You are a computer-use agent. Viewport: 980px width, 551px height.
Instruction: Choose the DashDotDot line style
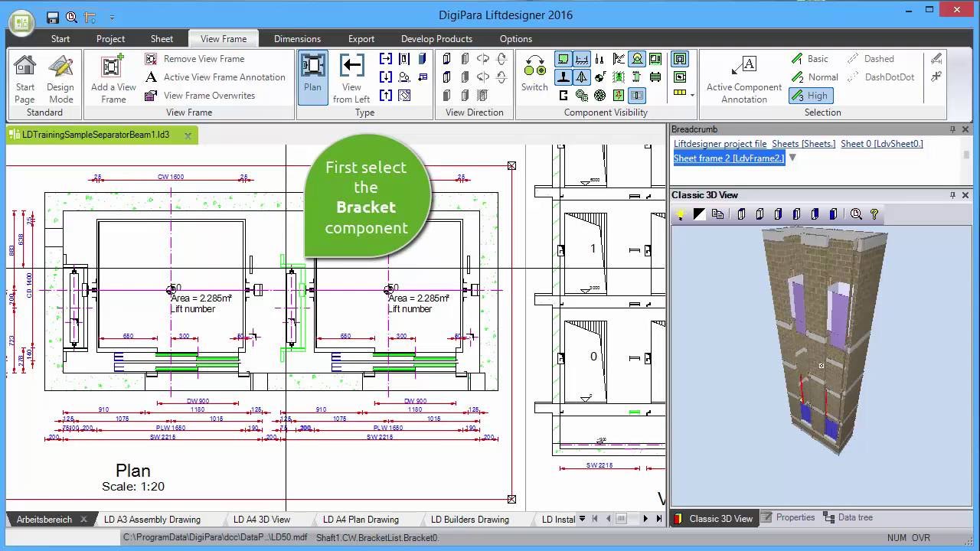[x=880, y=77]
